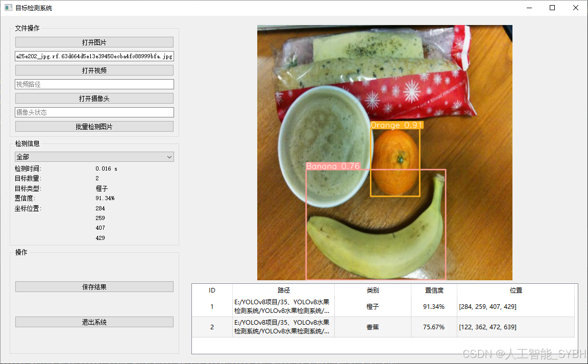Select the position cell [122, 362, 472, 639]
Viewport: 588px width, 364px height.
(x=516, y=327)
